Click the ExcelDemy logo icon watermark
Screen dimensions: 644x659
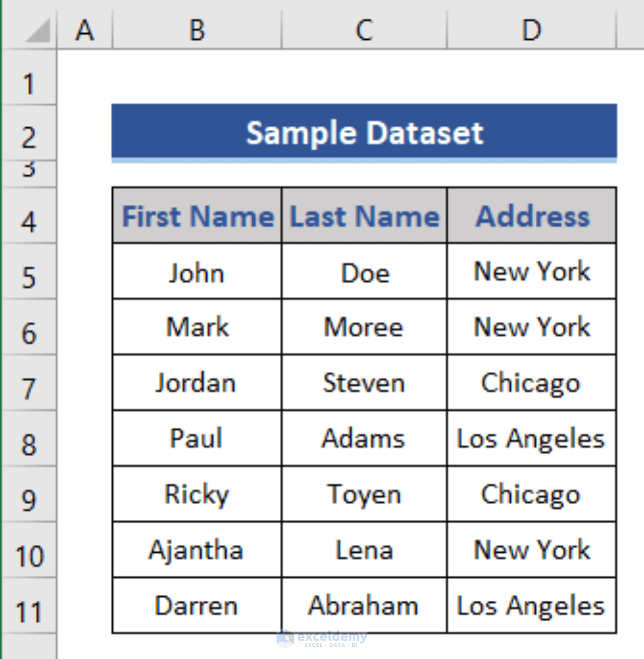pyautogui.click(x=284, y=639)
